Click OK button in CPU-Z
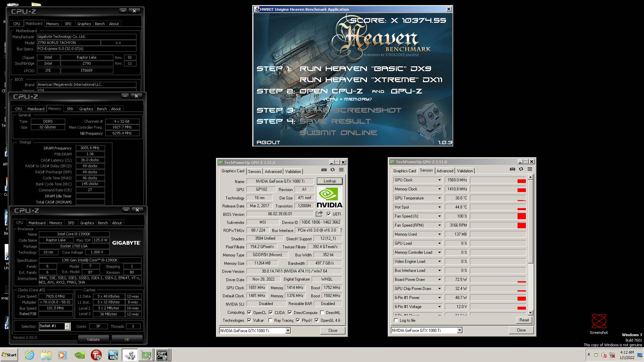 point(127,340)
